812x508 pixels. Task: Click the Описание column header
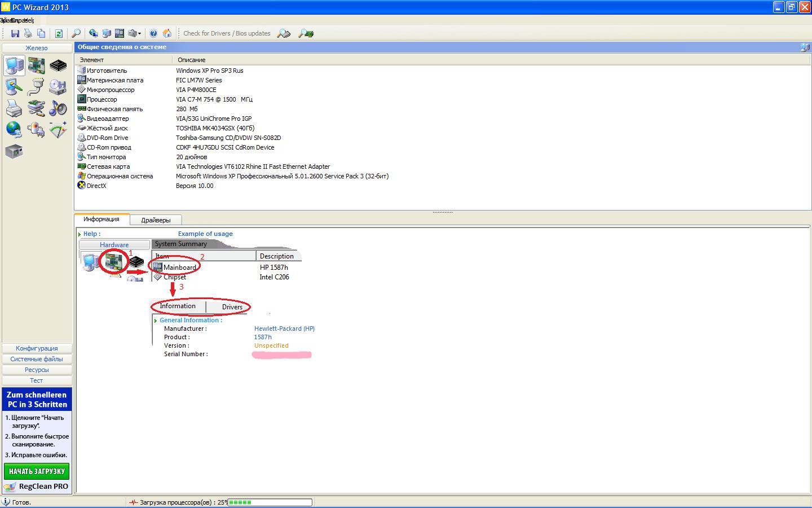tap(491, 60)
